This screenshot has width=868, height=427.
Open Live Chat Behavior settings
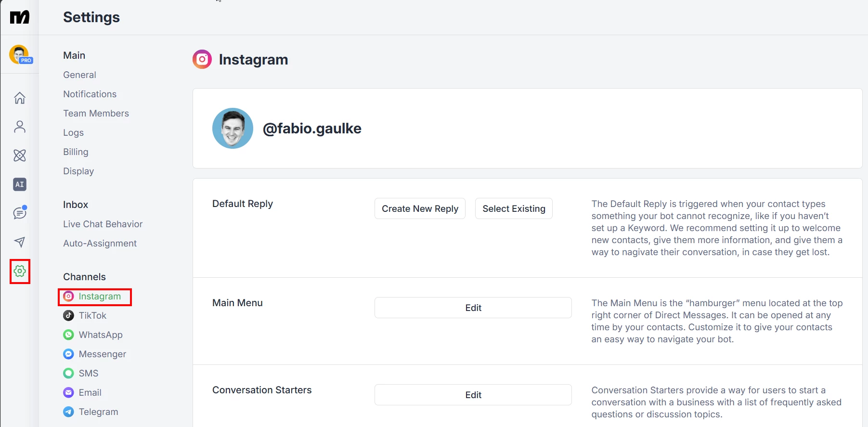103,224
